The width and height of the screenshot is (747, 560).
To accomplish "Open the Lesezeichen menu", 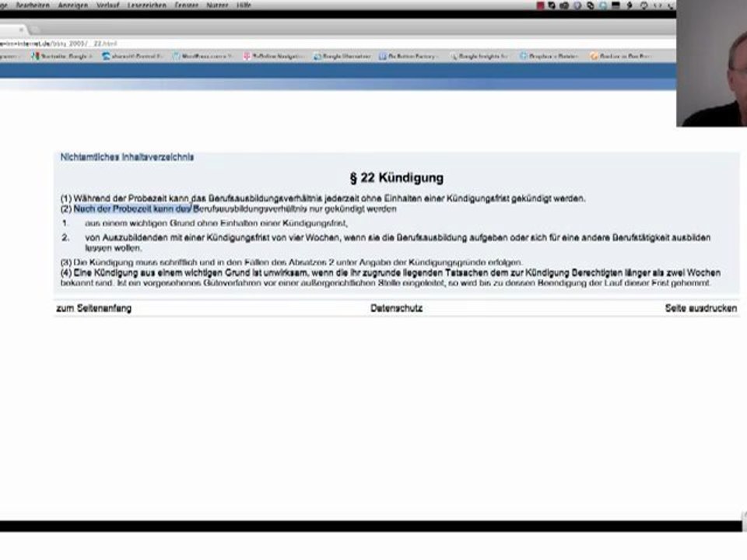I will click(147, 5).
